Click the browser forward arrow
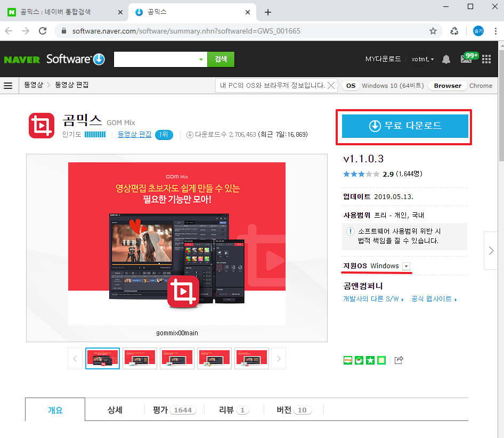 [26, 31]
